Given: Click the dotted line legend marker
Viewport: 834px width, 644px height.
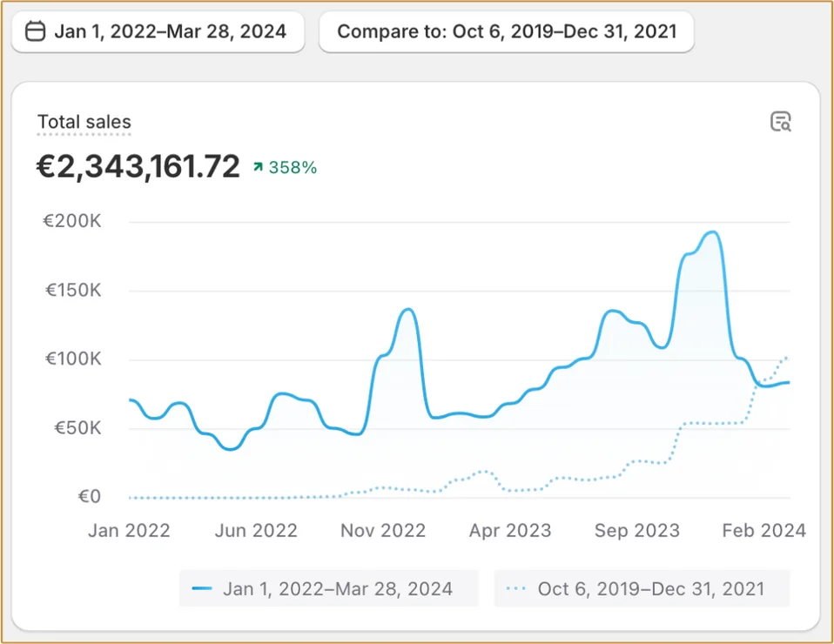Looking at the screenshot, I should point(516,588).
